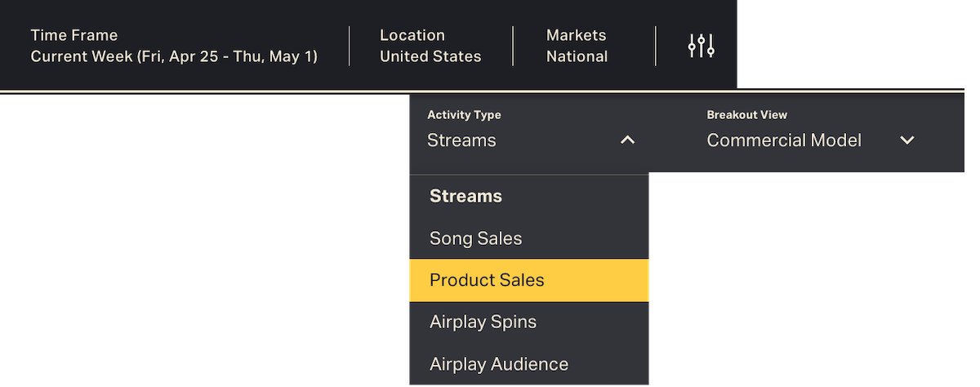Open the Current Week date range
This screenshot has height=387, width=980.
(174, 56)
